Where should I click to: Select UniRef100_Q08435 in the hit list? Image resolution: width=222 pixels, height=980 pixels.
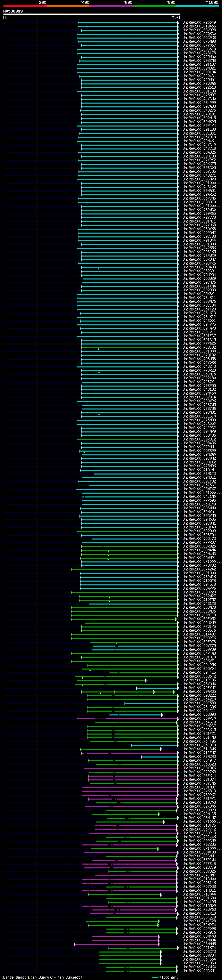pyautogui.click(x=199, y=436)
